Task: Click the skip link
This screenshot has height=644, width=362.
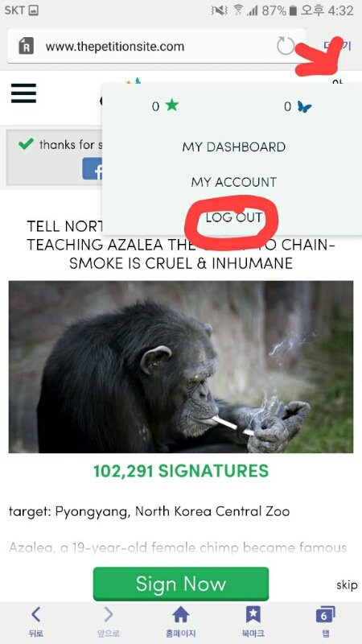Action: pyautogui.click(x=347, y=585)
